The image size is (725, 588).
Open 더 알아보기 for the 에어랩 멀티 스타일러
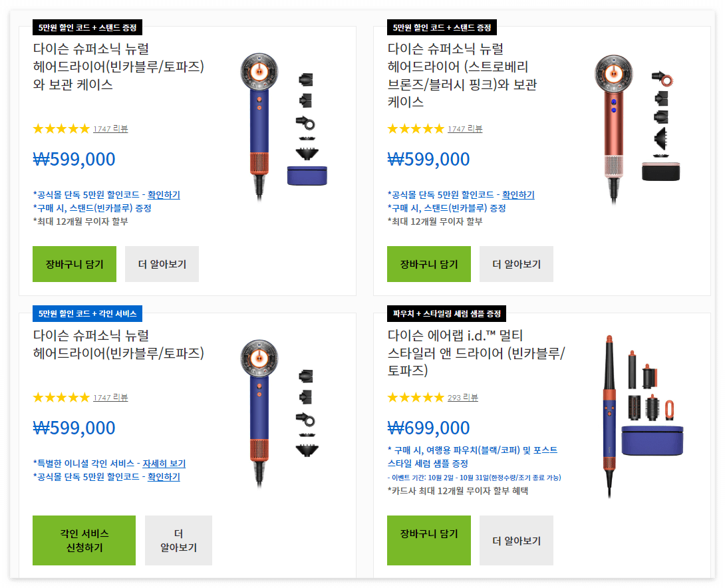pyautogui.click(x=516, y=540)
